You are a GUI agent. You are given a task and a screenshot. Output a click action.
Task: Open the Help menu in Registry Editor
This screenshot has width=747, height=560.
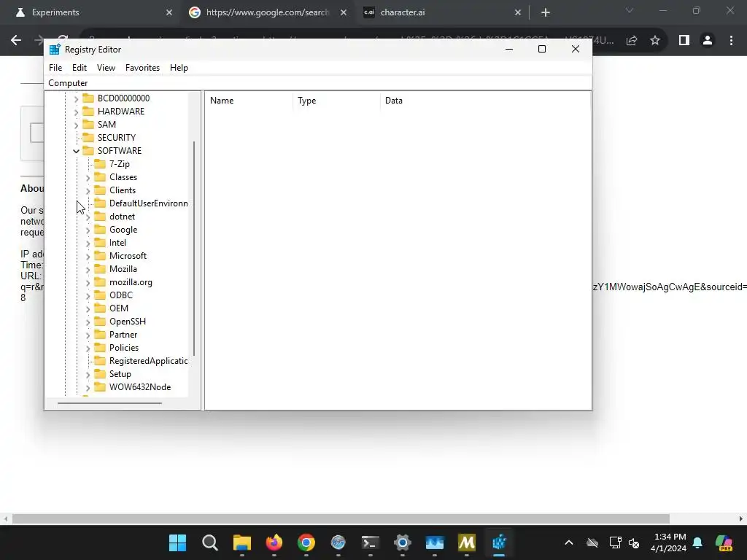coord(179,68)
